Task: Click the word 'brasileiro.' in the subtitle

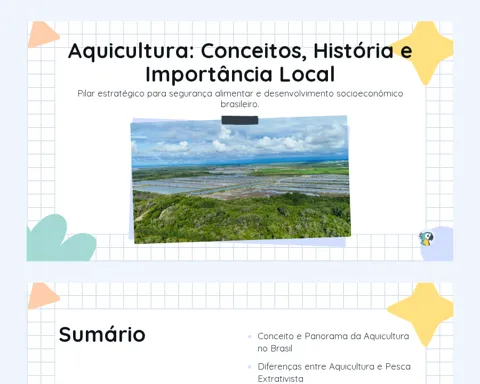Action: (240, 104)
